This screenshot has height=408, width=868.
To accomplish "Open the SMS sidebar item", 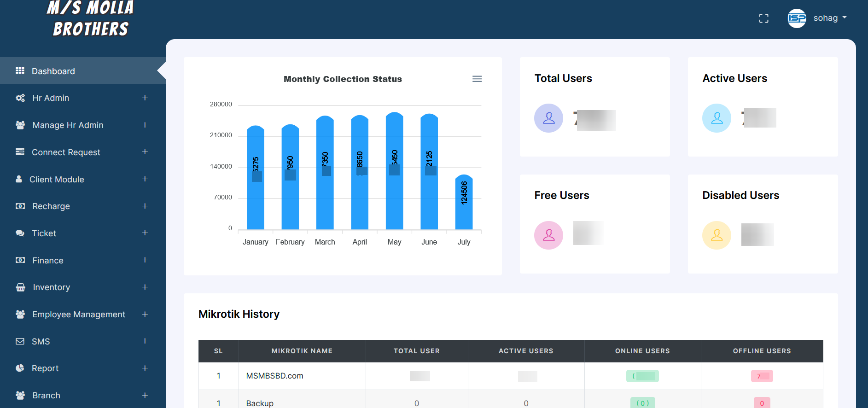I will pos(41,342).
